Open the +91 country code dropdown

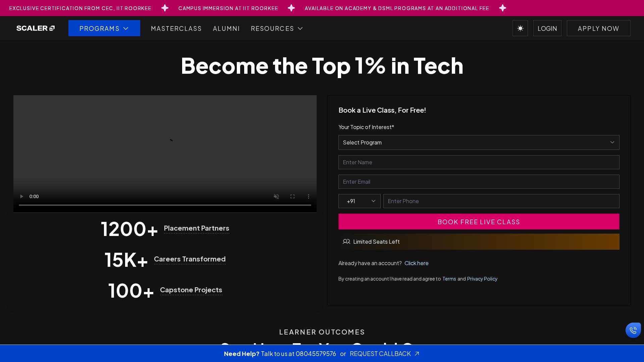click(x=360, y=201)
